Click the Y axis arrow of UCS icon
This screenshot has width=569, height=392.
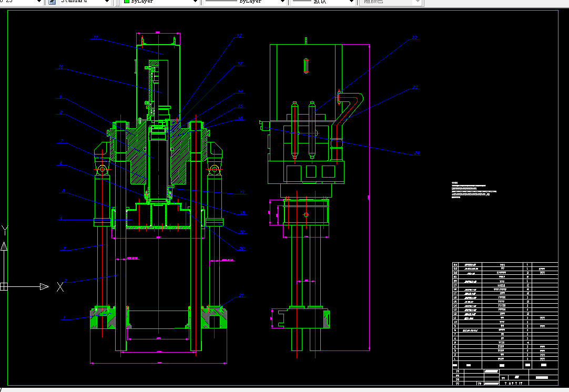(4, 246)
